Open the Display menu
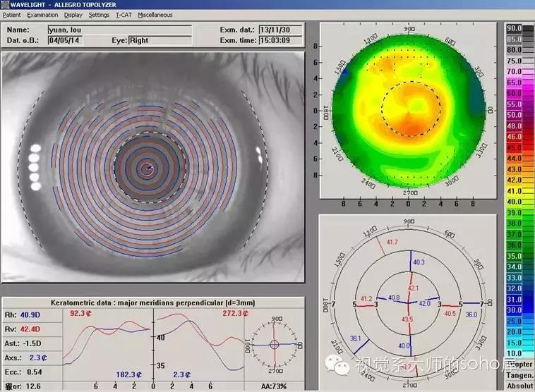The height and width of the screenshot is (392, 535). (x=73, y=15)
